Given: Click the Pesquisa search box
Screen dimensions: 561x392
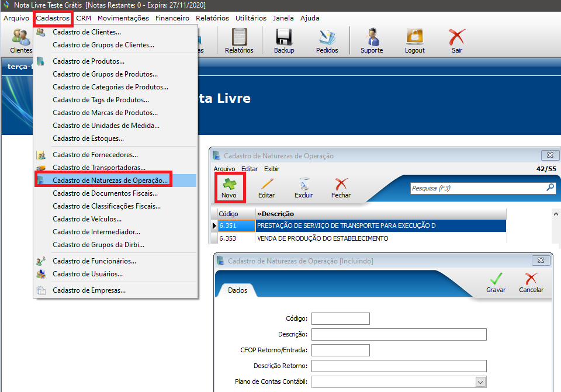Looking at the screenshot, I should 477,188.
